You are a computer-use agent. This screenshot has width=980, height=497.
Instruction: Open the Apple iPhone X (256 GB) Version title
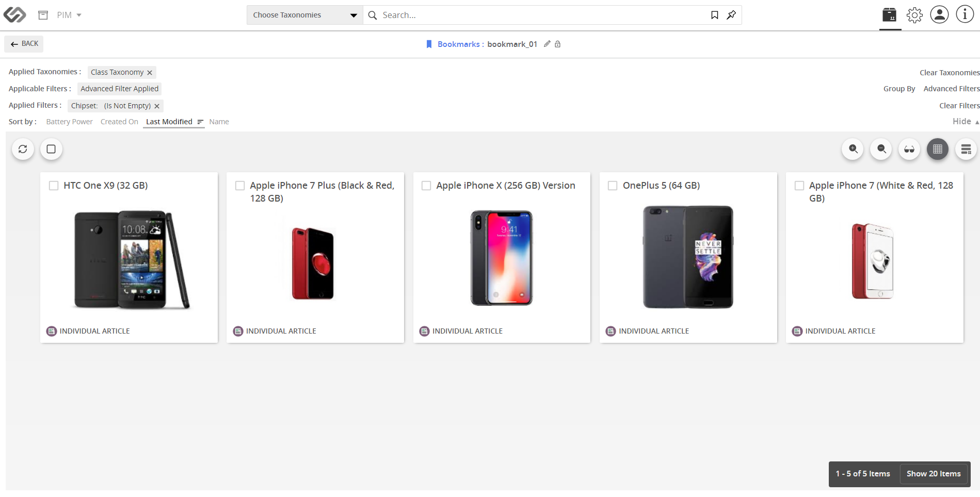coord(506,186)
